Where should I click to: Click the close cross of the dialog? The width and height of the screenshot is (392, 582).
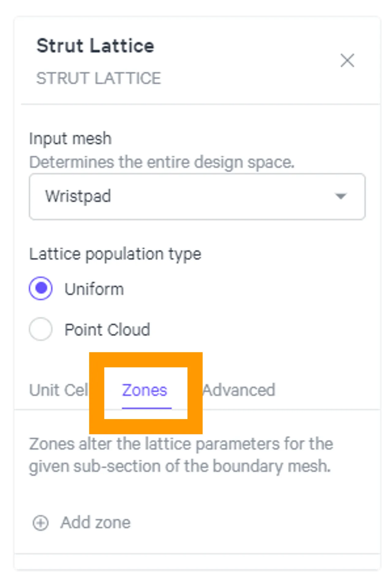(347, 60)
